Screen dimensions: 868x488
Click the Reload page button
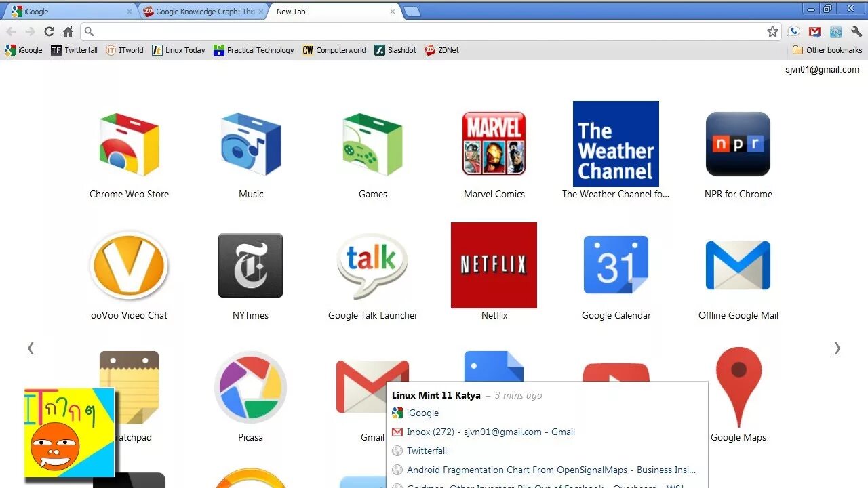click(x=49, y=31)
